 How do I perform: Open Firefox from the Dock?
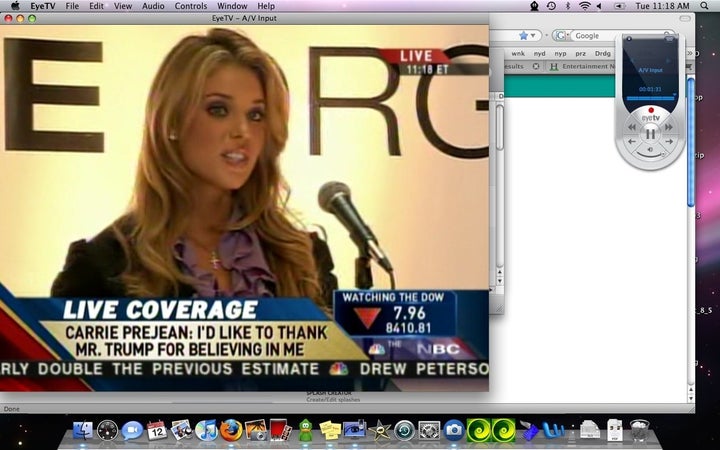(231, 430)
